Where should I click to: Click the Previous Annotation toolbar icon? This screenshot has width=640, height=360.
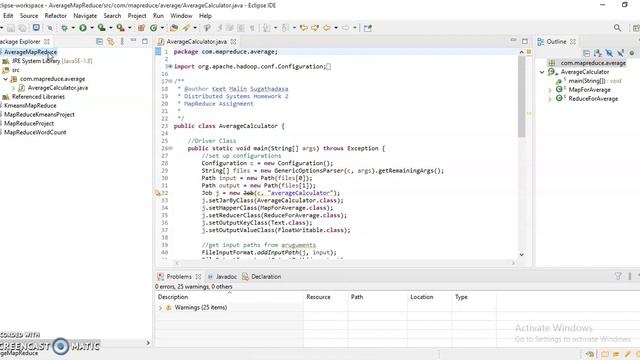(x=285, y=28)
